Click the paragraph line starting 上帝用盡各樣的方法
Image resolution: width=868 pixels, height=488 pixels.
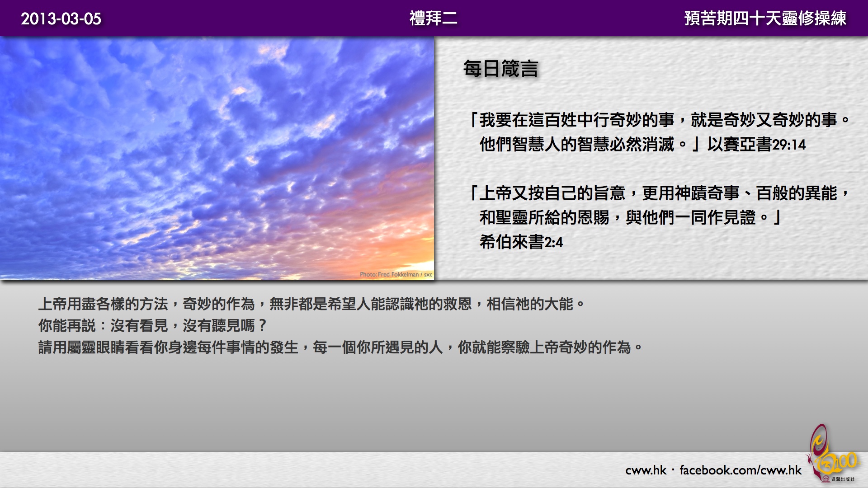pyautogui.click(x=311, y=304)
